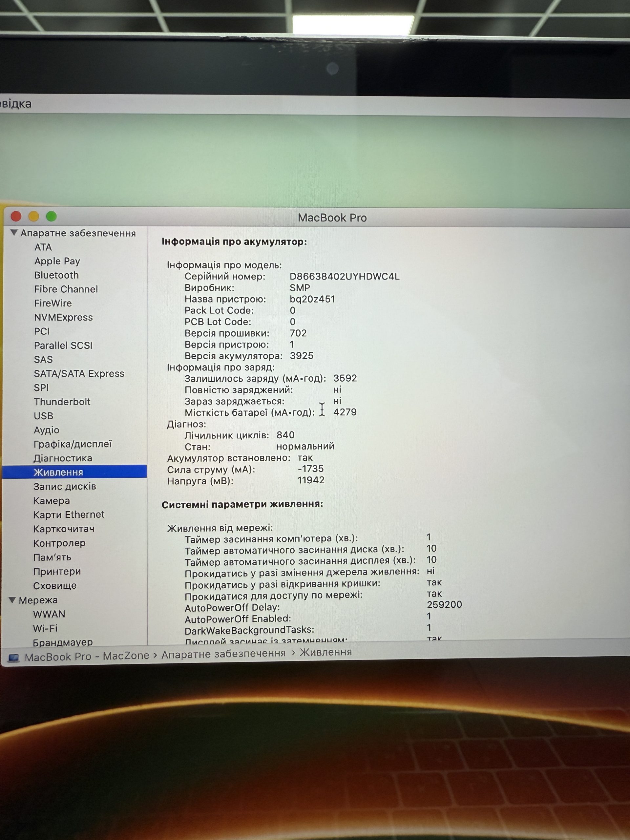Click Живлення in the path bar

tap(326, 652)
